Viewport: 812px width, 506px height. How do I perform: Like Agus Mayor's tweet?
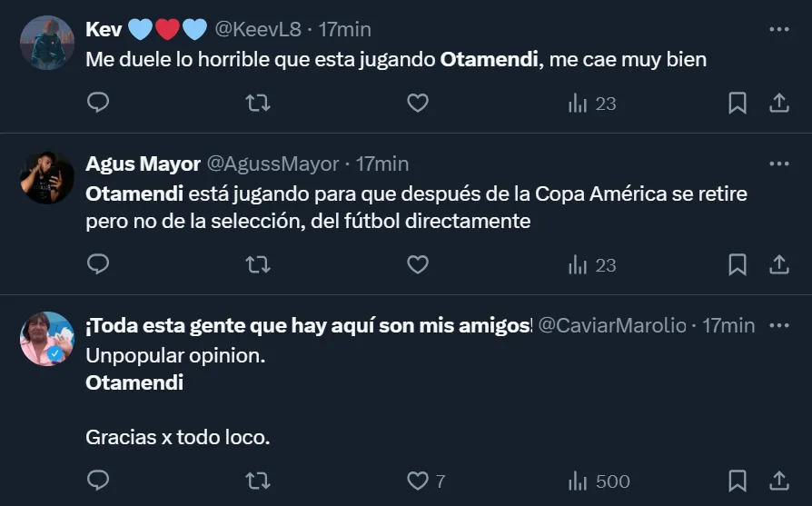(x=417, y=264)
